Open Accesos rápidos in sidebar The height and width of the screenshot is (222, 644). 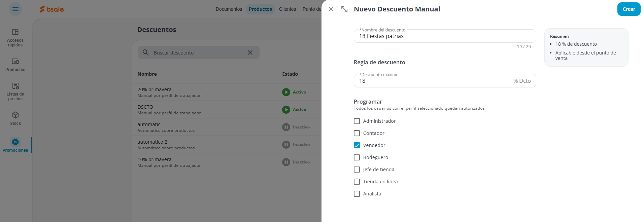15,38
